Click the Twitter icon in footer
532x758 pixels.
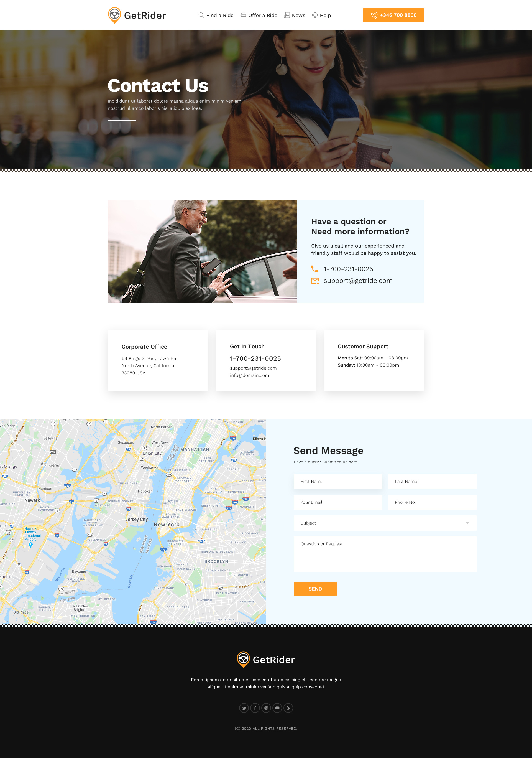[244, 708]
